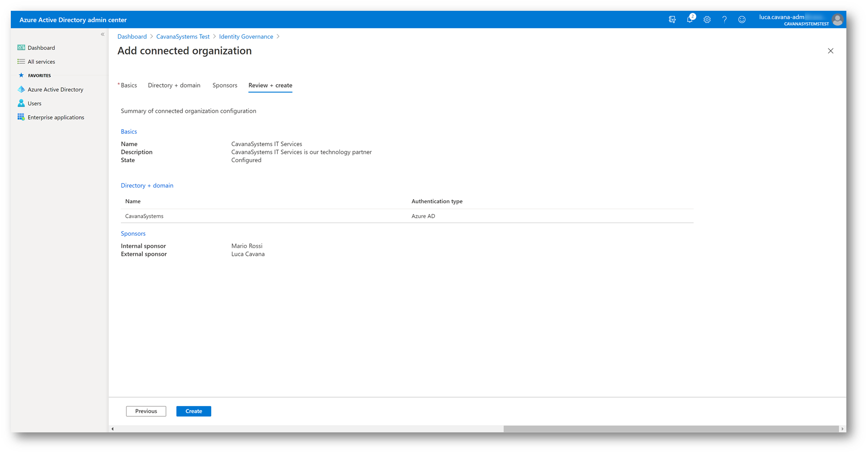
Task: Switch to the Directory + domain tab
Action: [x=174, y=85]
